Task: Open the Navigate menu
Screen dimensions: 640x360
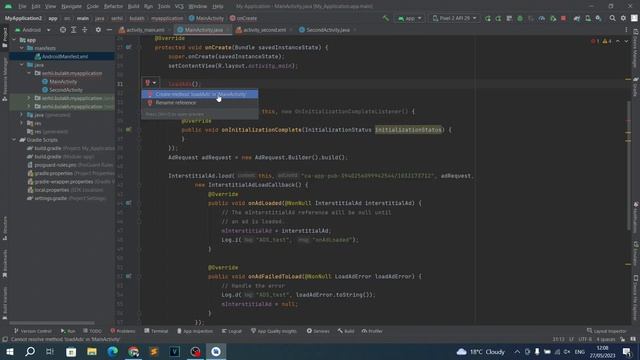Action: [71, 6]
